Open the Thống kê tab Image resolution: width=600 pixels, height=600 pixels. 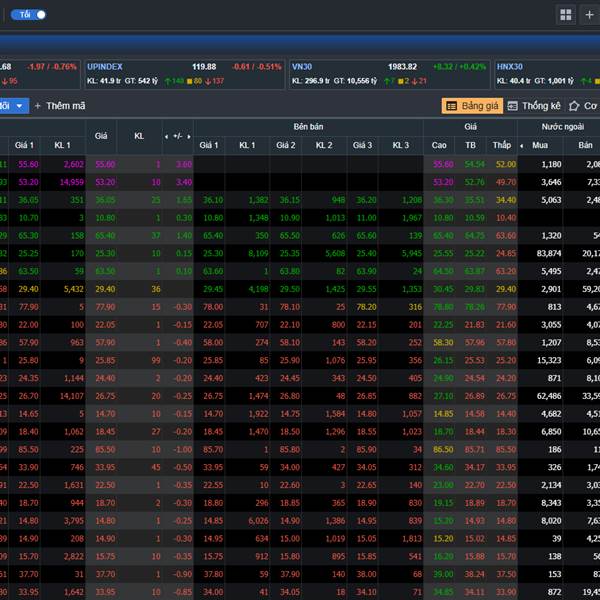coord(534,105)
